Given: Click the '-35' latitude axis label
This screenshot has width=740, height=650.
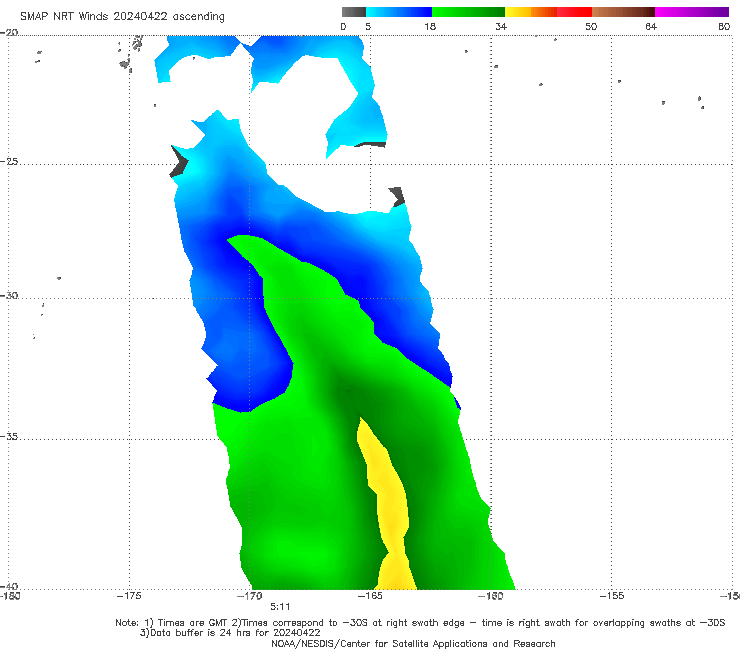Looking at the screenshot, I should coord(9,437).
